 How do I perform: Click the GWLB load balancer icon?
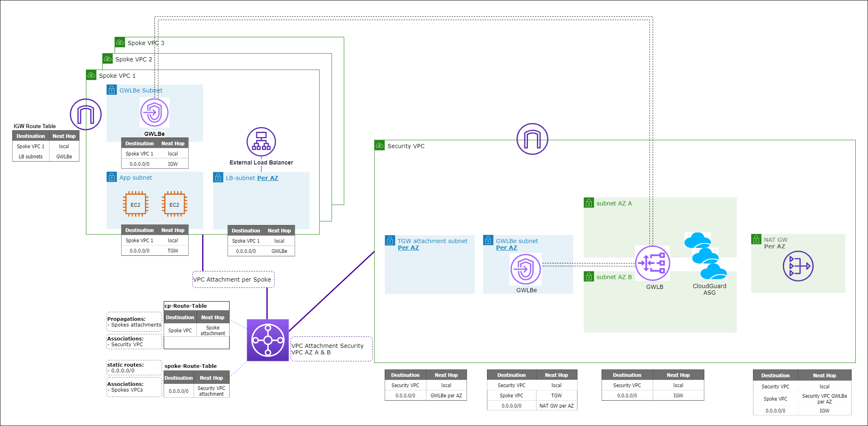coord(652,263)
